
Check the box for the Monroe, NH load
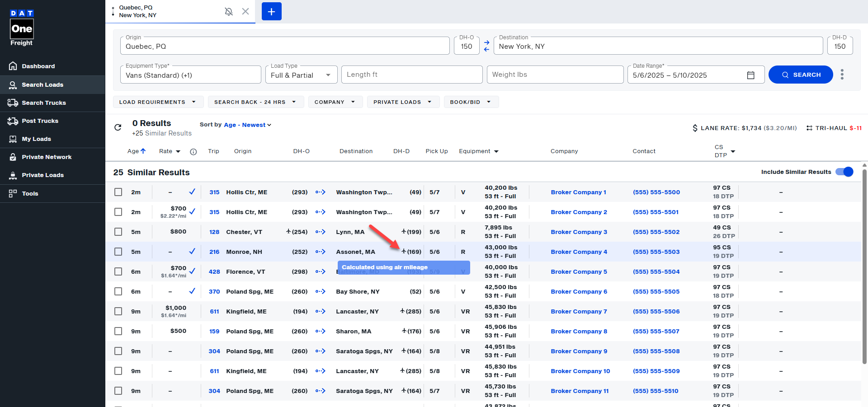coord(118,252)
